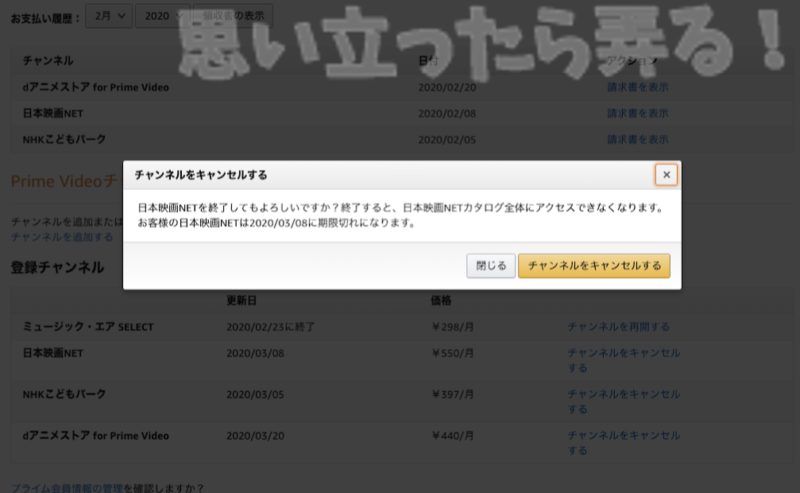Click the ¥550/月 price
800x493 pixels.
453,353
